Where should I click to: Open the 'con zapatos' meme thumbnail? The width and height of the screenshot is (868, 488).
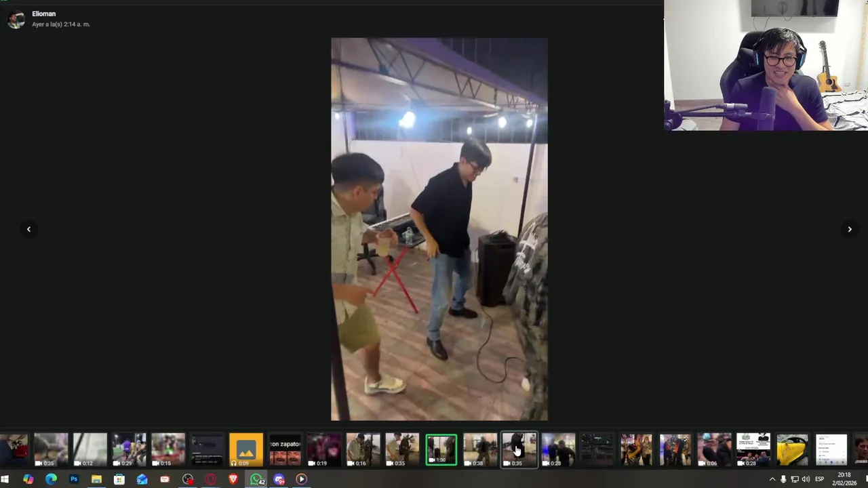click(285, 450)
